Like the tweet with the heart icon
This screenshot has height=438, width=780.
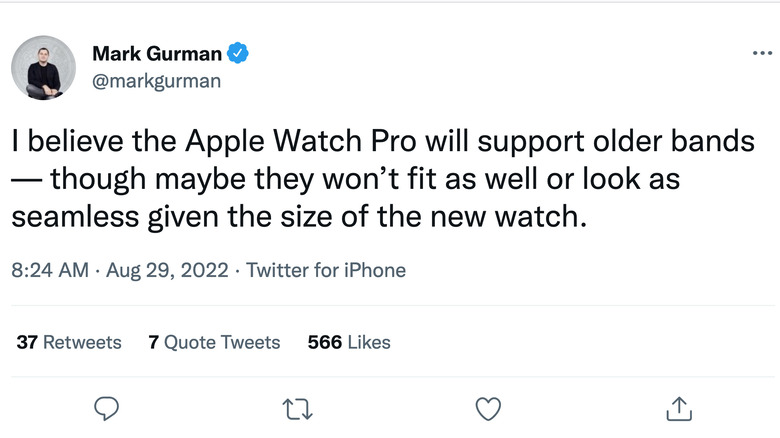coord(487,407)
